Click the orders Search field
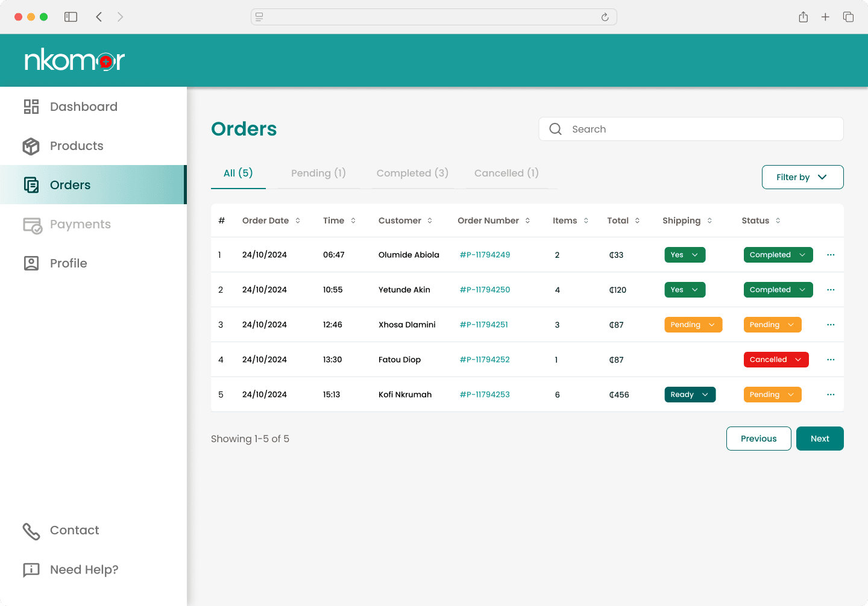 [x=691, y=129]
